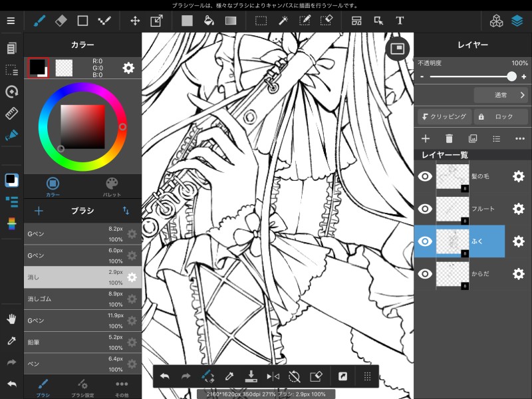This screenshot has width=532, height=399.
Task: Select the Transform tool
Action: (x=156, y=21)
